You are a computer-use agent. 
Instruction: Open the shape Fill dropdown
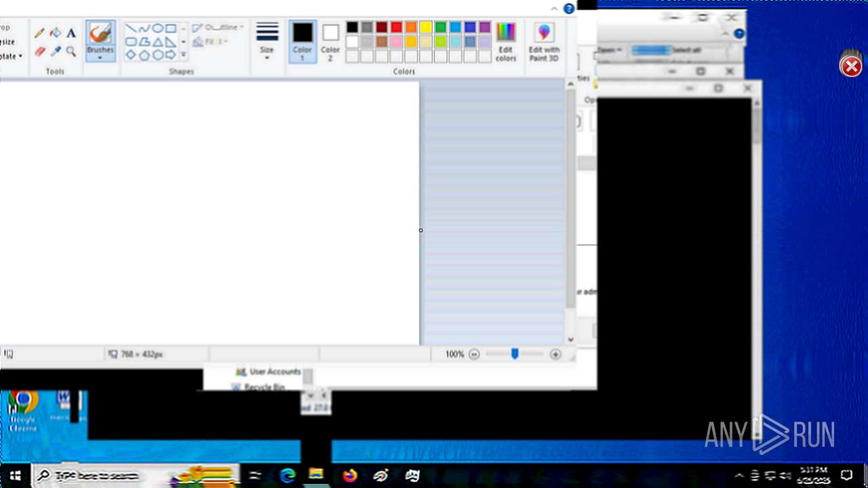(x=210, y=42)
